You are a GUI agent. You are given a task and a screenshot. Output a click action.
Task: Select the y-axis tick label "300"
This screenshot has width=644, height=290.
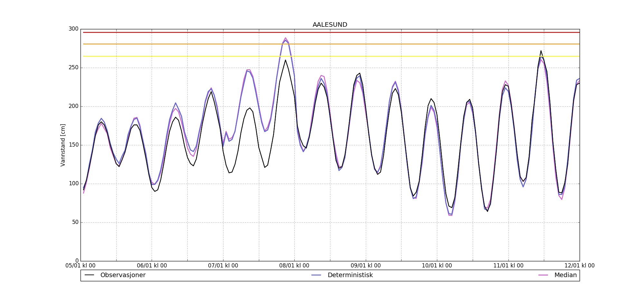[x=73, y=29]
